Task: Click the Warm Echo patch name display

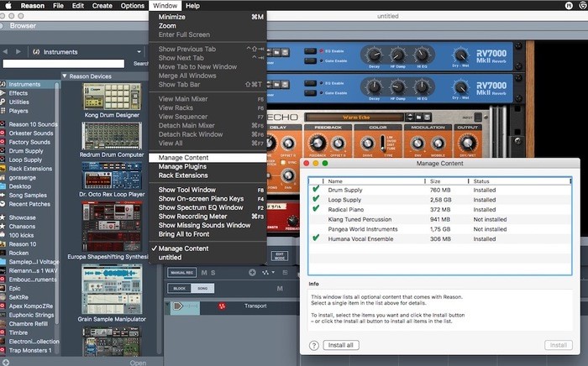Action: pos(354,118)
